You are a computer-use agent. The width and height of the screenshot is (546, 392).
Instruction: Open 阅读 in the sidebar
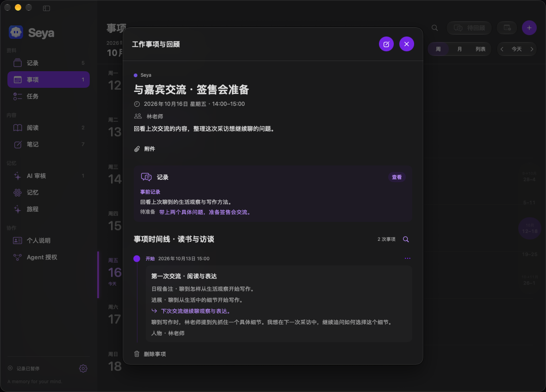click(x=49, y=128)
